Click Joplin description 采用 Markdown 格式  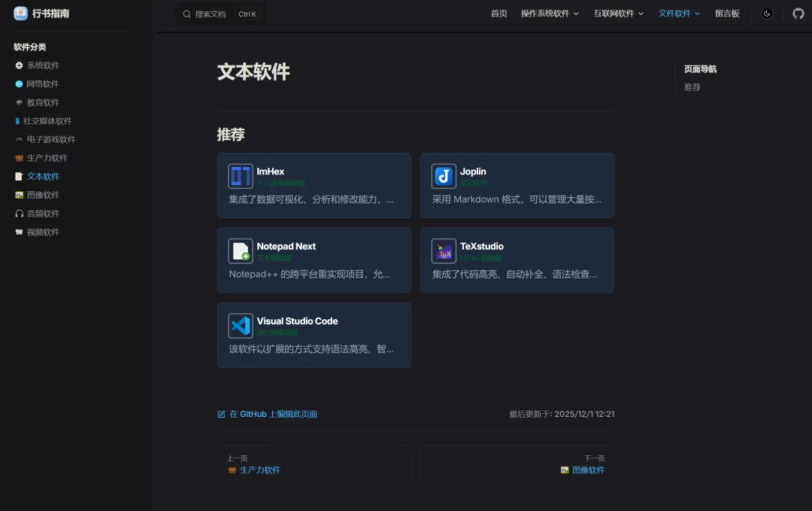pyautogui.click(x=517, y=199)
